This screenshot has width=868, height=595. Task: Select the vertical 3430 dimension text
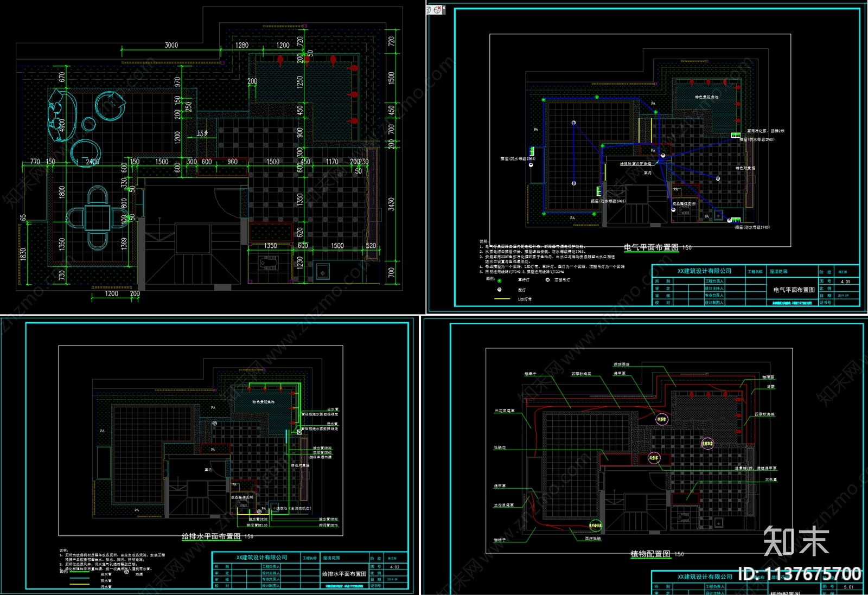pos(392,204)
